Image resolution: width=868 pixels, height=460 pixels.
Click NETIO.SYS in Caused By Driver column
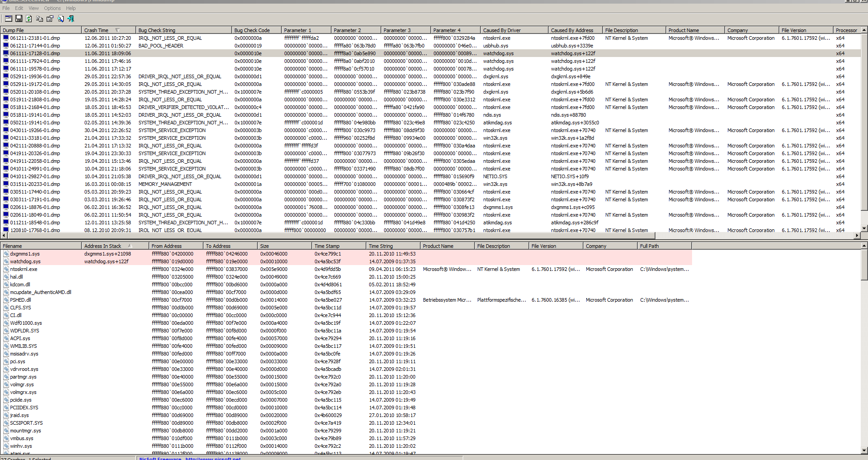click(495, 176)
